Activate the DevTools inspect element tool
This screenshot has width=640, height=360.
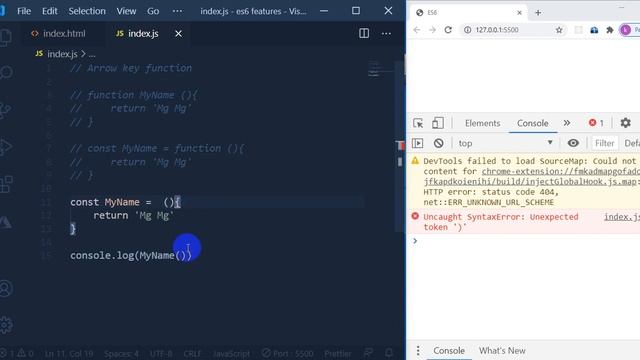click(x=418, y=123)
